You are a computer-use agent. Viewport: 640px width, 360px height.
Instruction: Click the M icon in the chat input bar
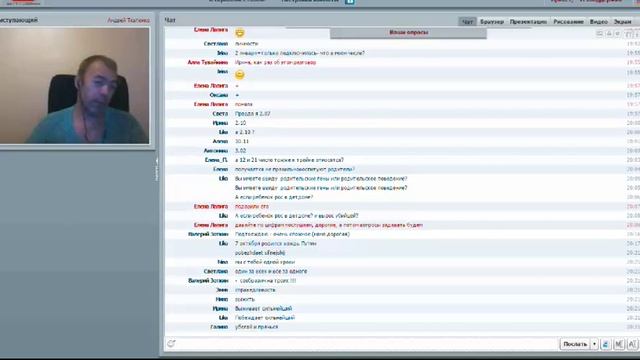click(619, 344)
